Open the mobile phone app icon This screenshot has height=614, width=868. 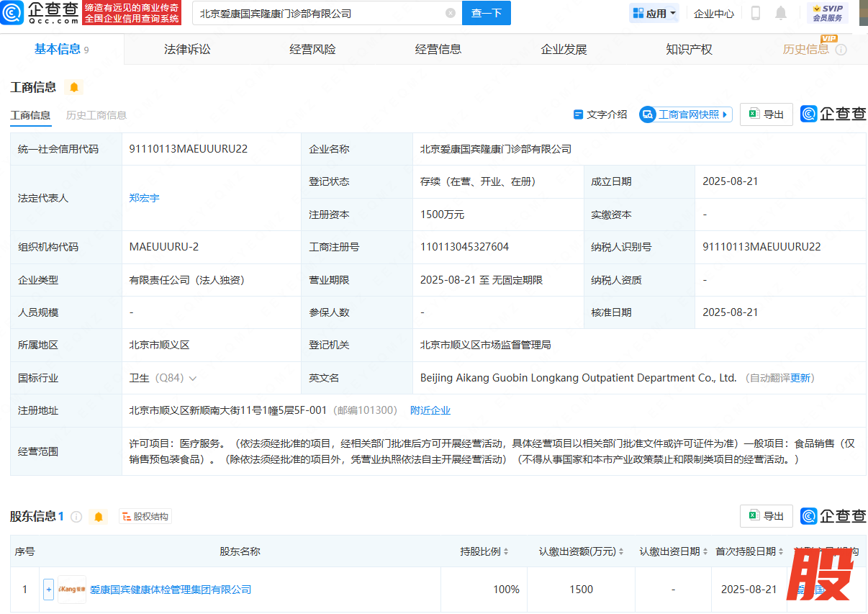[x=756, y=13]
